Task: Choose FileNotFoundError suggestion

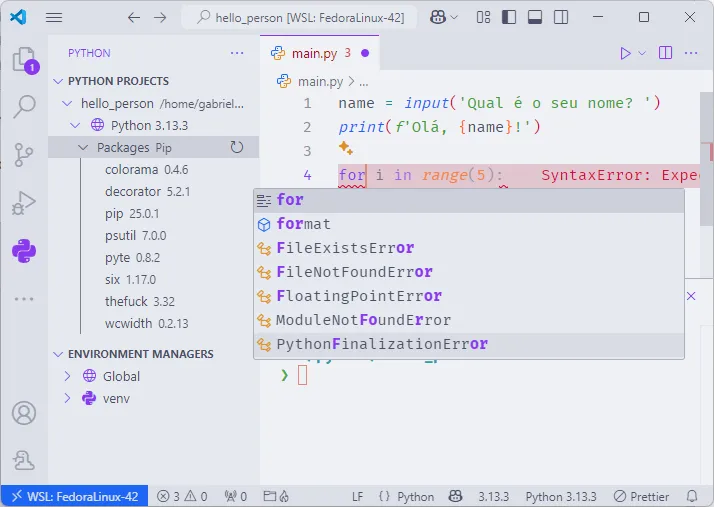Action: [x=469, y=272]
